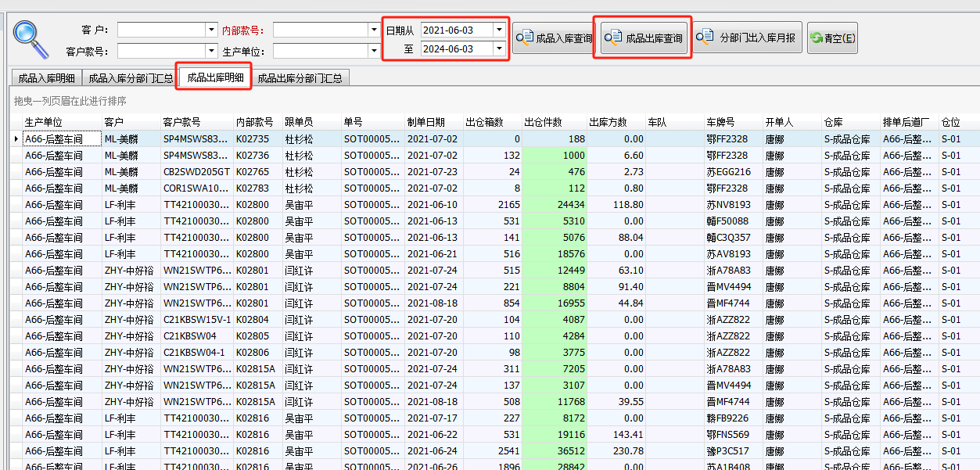The image size is (980, 470).
Task: Sort by the 客户款号 column header
Action: point(197,122)
